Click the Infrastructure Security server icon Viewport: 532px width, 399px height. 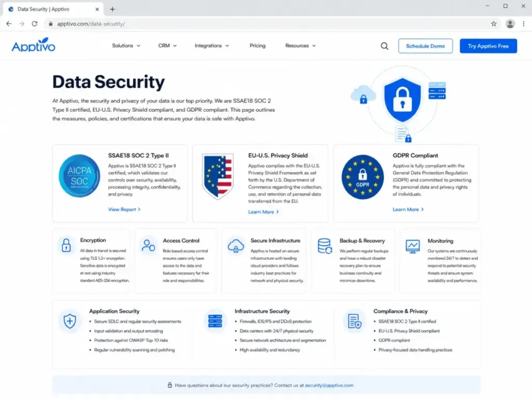tap(215, 321)
